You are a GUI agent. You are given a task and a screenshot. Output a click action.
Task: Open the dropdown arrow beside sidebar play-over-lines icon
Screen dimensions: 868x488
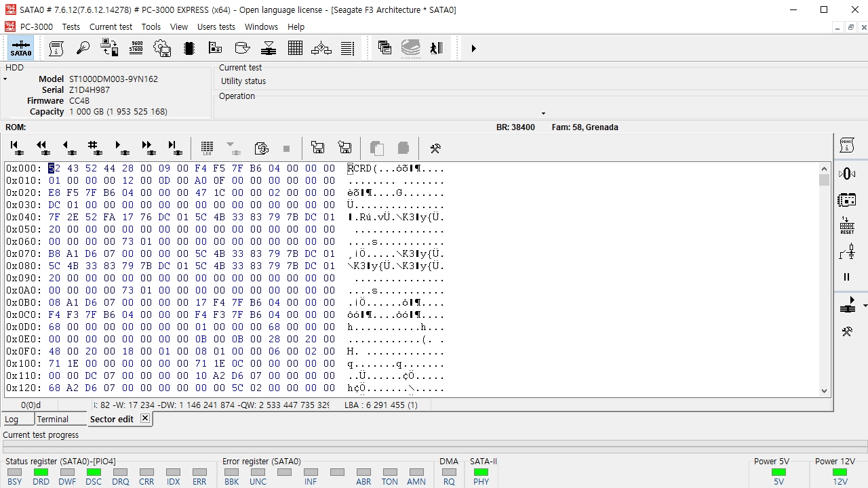pos(865,306)
